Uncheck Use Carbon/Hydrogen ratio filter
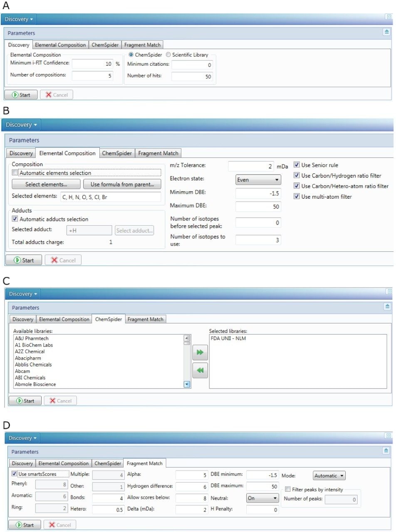The width and height of the screenshot is (396, 532). coord(297,175)
